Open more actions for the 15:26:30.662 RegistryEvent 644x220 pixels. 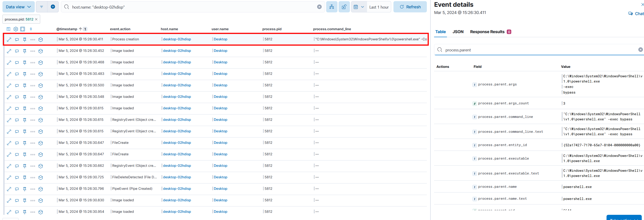pos(33,166)
